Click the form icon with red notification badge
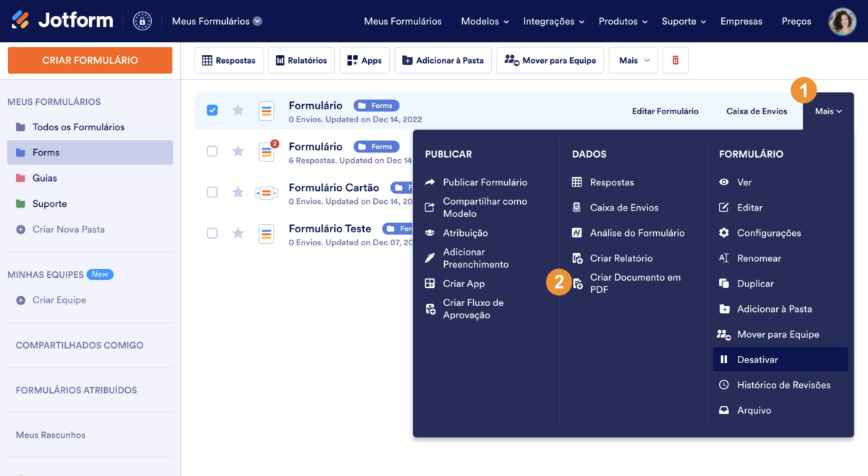 point(267,151)
